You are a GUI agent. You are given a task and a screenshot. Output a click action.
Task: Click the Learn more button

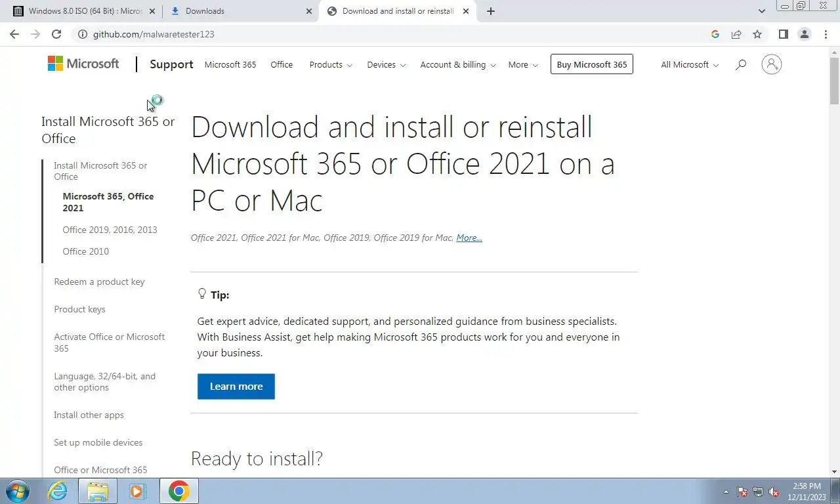[236, 387]
